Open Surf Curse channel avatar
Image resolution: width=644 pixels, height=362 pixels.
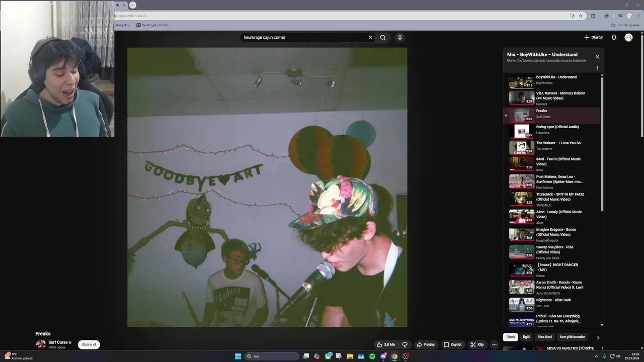click(x=40, y=344)
